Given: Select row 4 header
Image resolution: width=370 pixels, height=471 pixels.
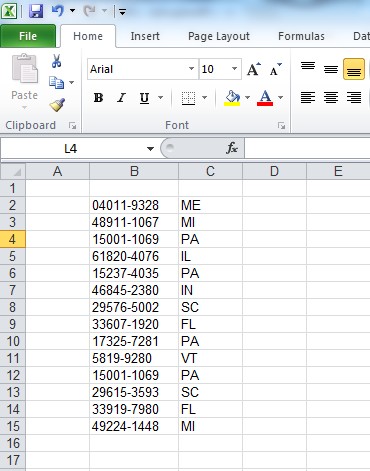Looking at the screenshot, I should point(13,239).
